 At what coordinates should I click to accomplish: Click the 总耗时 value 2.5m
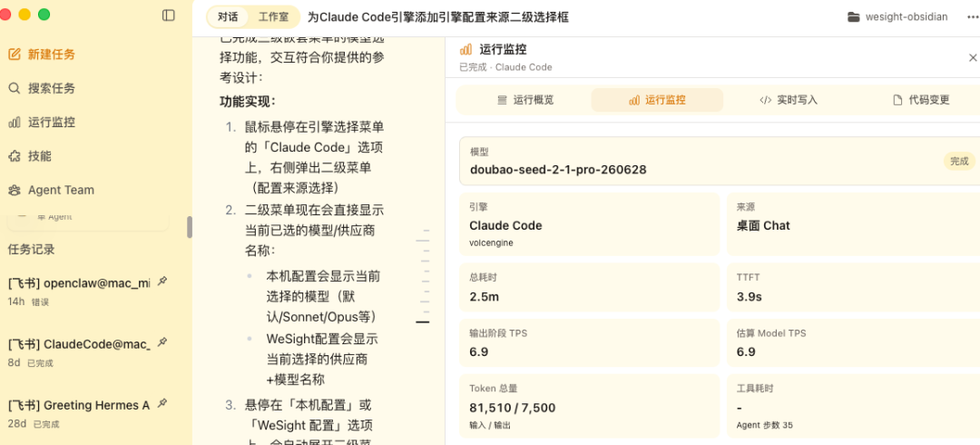tap(485, 297)
